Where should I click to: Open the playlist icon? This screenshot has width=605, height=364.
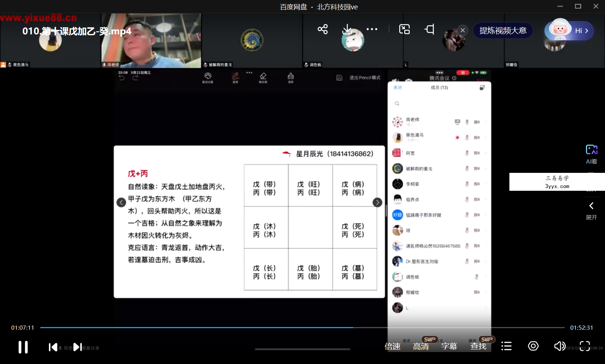[x=506, y=346]
